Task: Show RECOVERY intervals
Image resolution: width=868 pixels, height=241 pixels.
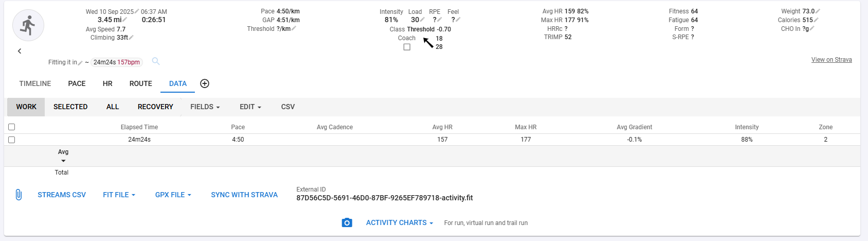Action: pyautogui.click(x=155, y=107)
